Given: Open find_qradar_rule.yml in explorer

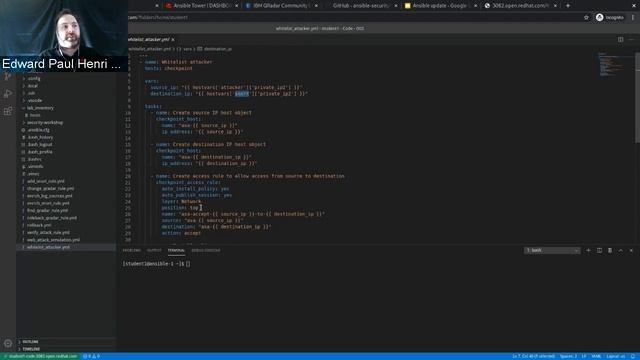Looking at the screenshot, I should [x=47, y=211].
